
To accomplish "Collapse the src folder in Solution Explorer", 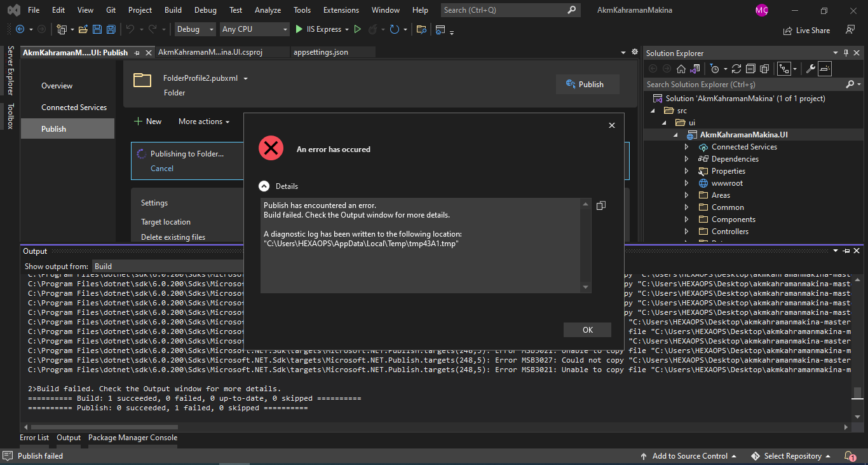I will (652, 111).
